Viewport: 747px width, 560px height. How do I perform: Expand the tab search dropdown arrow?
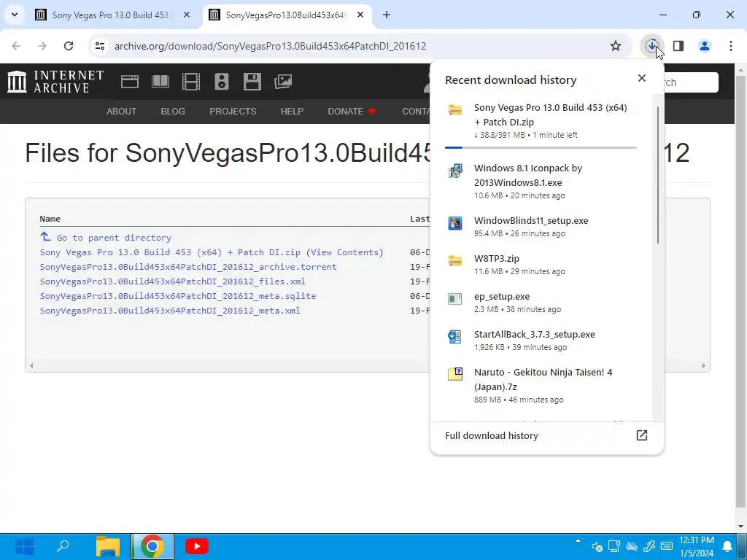pos(15,15)
